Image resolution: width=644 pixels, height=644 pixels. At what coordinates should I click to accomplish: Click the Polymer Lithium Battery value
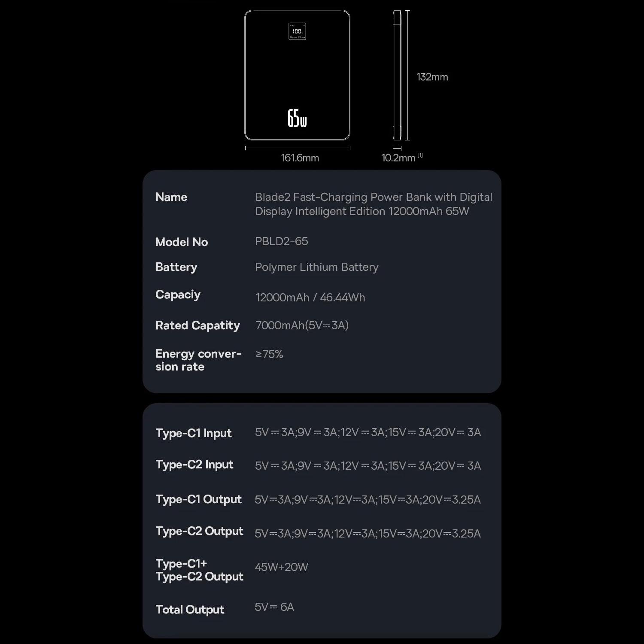tap(316, 267)
